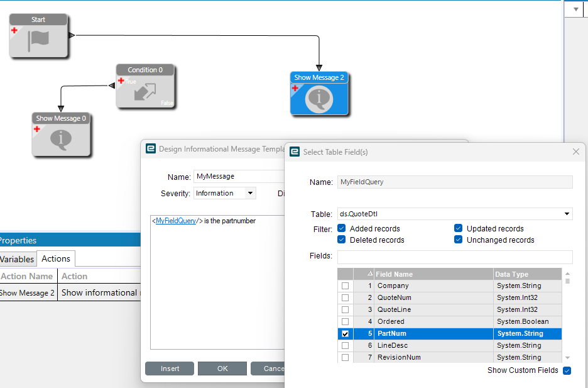The height and width of the screenshot is (388, 588).
Task: Open the MyFieldQuery link in message
Action: [x=176, y=221]
